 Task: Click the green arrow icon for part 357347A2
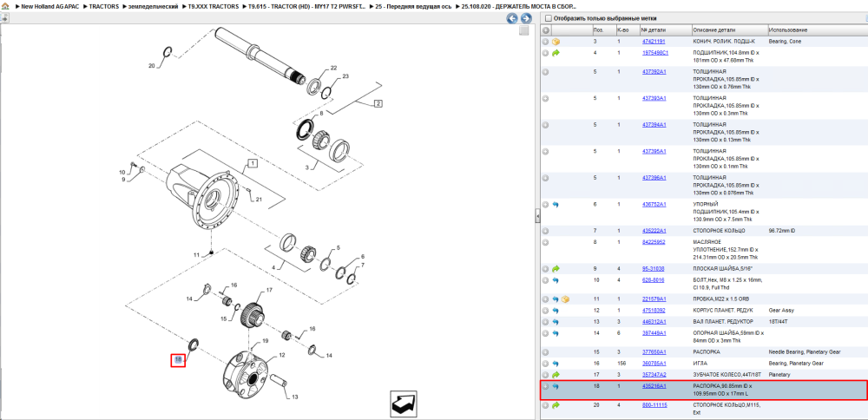[556, 375]
